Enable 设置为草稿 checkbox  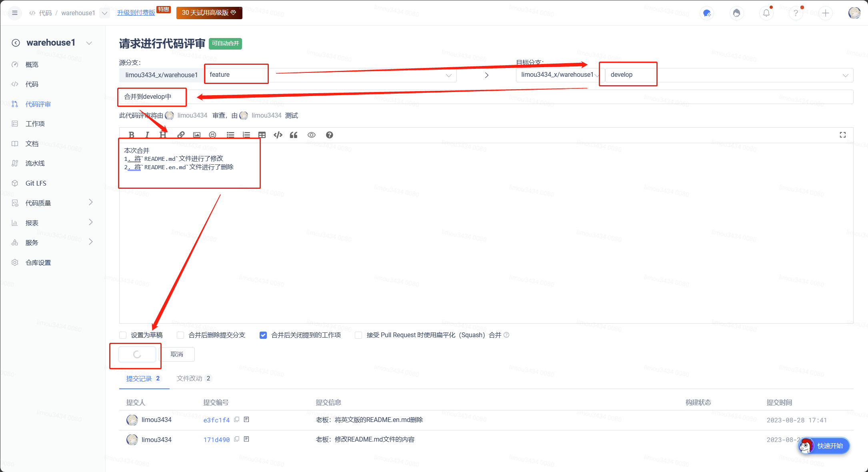[x=123, y=335]
